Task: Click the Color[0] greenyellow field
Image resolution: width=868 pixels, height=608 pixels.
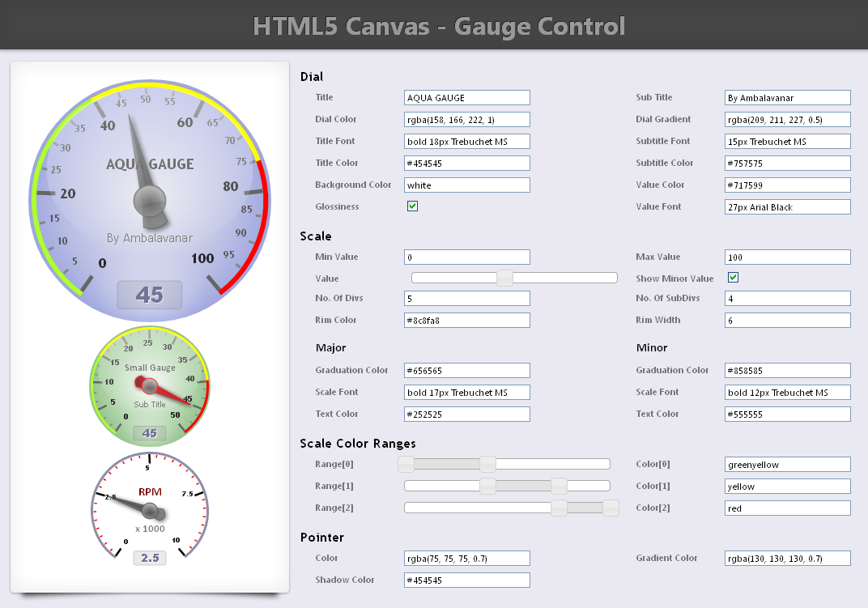Action: tap(787, 465)
